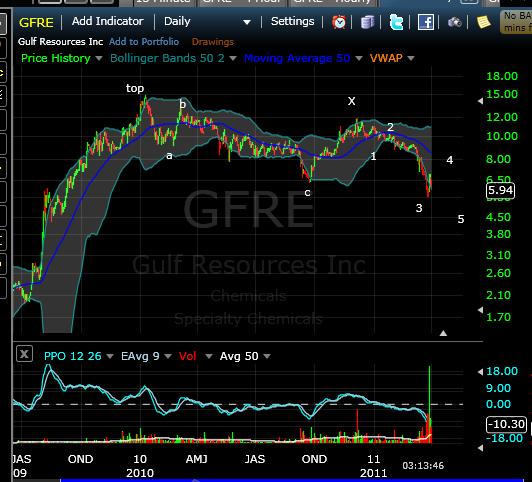
Task: Click the camera snapshot icon
Action: tap(455, 22)
